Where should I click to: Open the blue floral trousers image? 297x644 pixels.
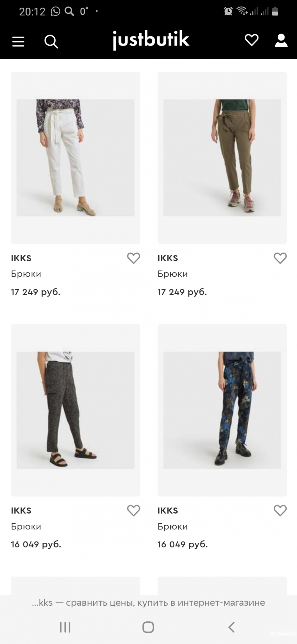tap(222, 410)
